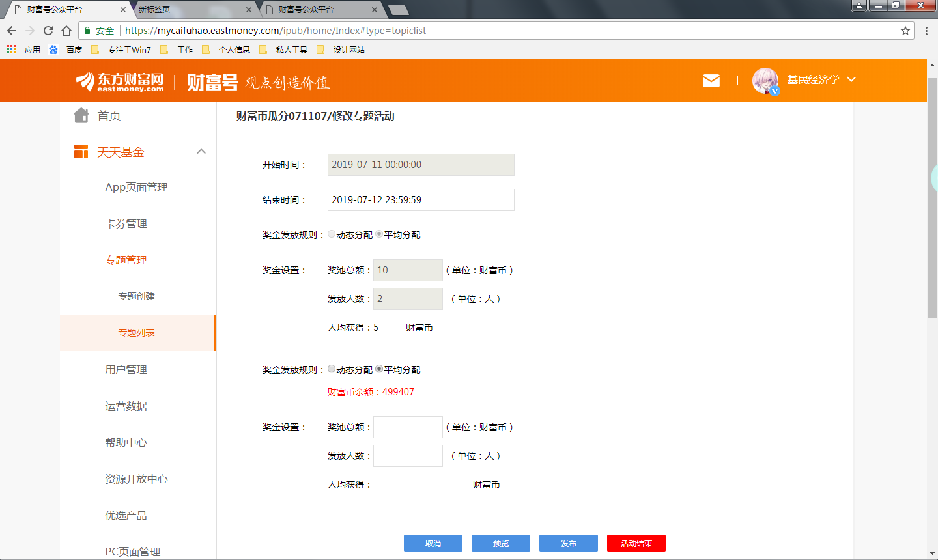Click the empty lower 奖池总额 input
The width and height of the screenshot is (938, 560).
click(408, 427)
